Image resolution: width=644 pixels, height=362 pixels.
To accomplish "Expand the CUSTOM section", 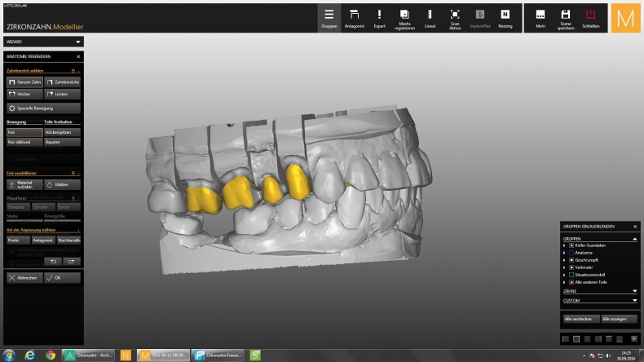I will (x=634, y=300).
